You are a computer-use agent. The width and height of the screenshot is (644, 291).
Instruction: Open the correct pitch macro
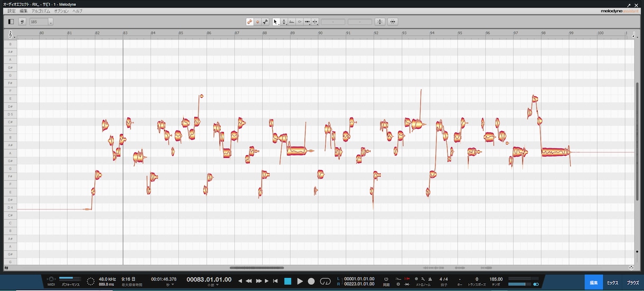tap(380, 22)
